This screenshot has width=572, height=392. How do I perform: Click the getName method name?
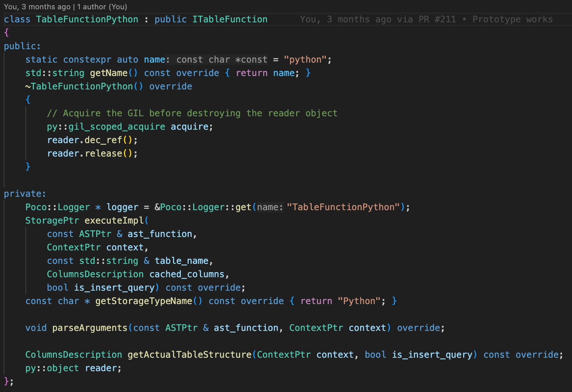click(109, 73)
